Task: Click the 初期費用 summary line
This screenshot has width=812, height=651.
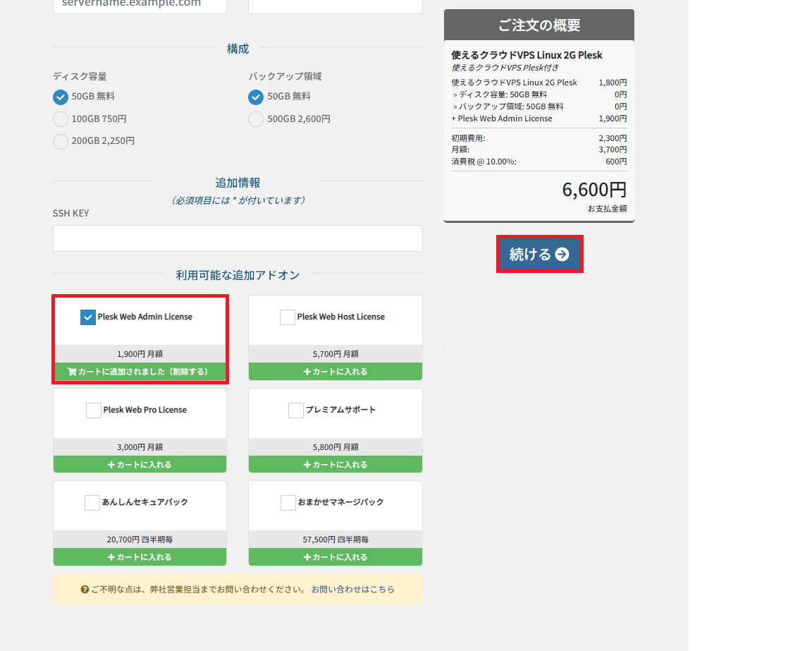Action: pyautogui.click(x=539, y=138)
